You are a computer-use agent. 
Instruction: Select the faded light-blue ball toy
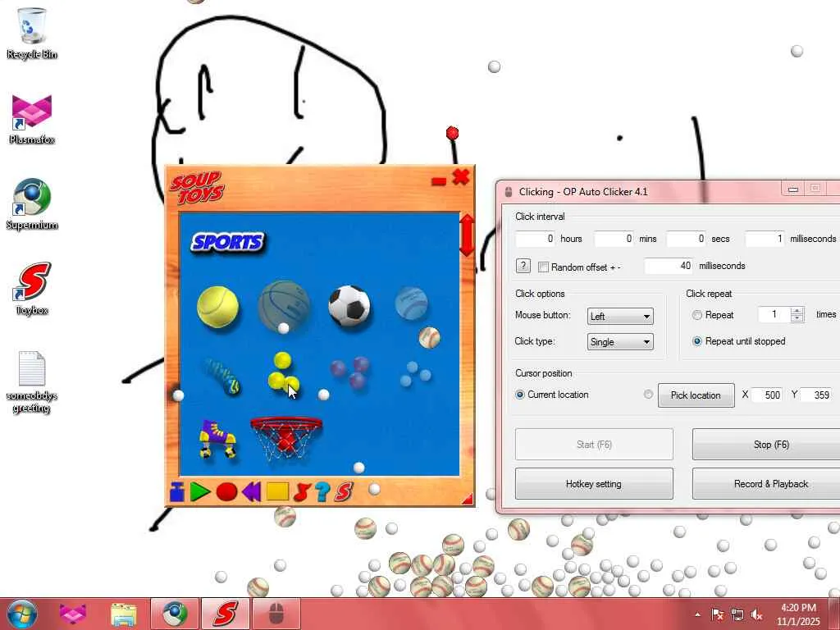coord(412,304)
